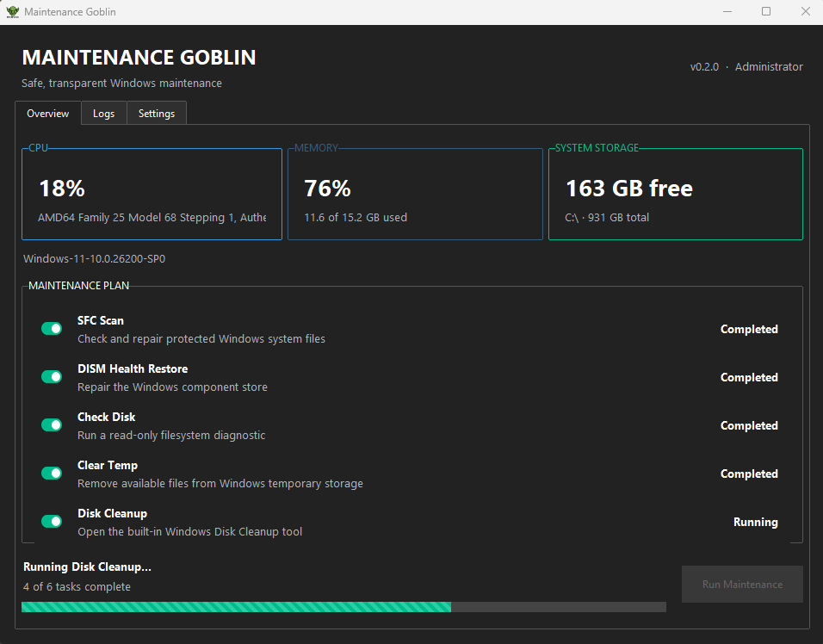The image size is (823, 644).
Task: Click the DISM Health Restore task title
Action: pyautogui.click(x=133, y=369)
